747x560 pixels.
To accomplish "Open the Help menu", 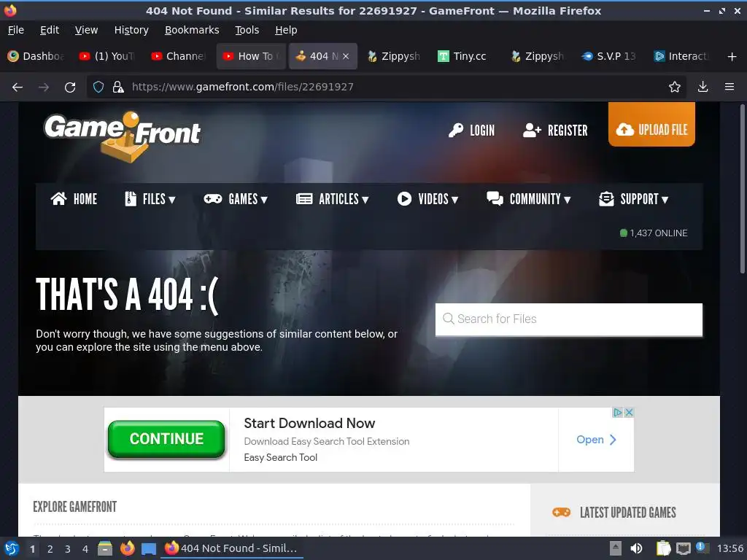I will (286, 30).
